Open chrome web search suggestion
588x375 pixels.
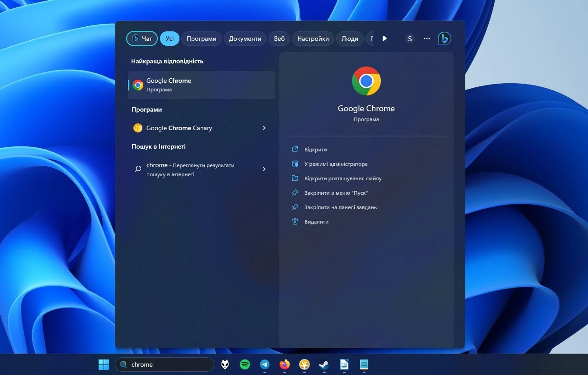pyautogui.click(x=201, y=169)
